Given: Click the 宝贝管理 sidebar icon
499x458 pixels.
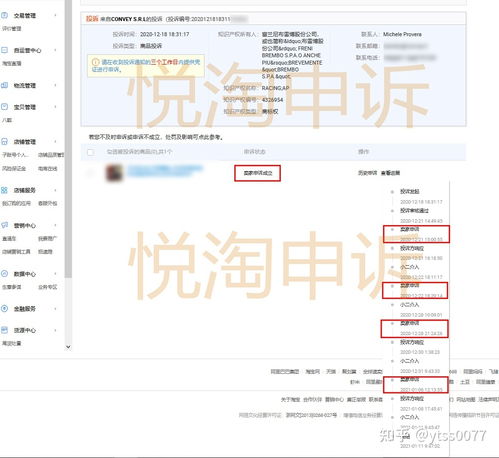Looking at the screenshot, I should (x=4, y=107).
